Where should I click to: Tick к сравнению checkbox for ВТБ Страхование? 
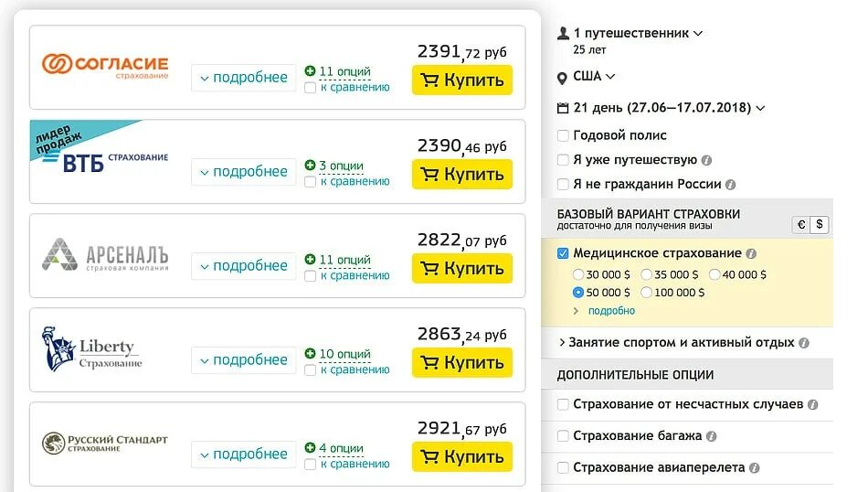tap(310, 182)
